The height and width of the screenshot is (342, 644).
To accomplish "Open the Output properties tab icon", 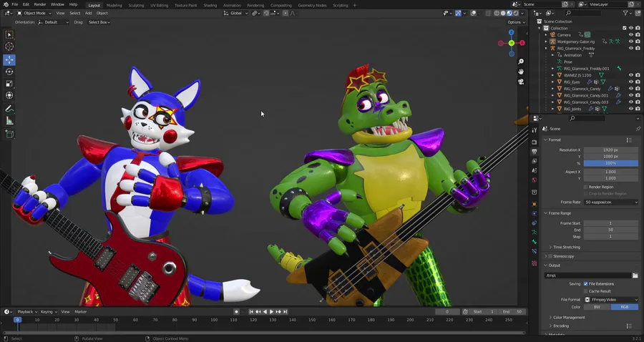I will click(x=535, y=152).
